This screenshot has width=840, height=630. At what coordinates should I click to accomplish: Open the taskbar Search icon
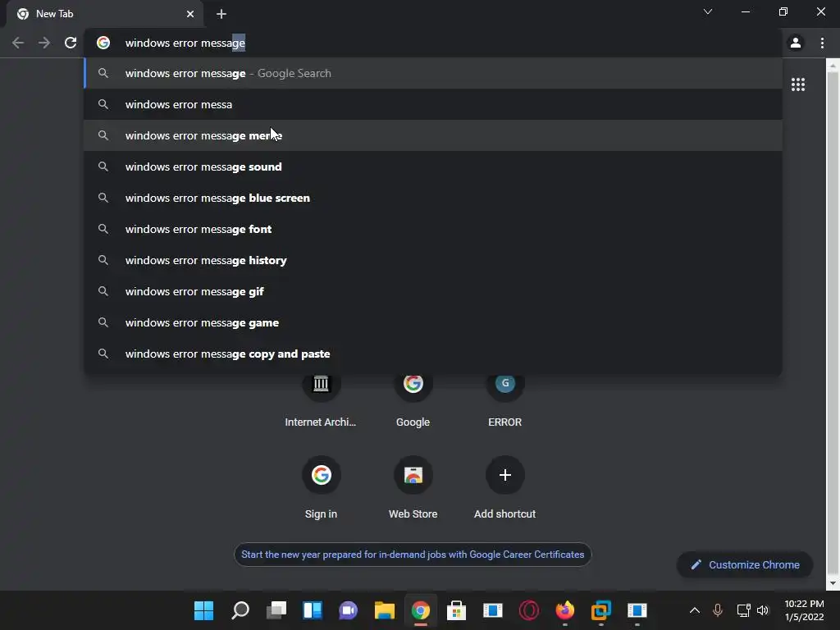pos(240,610)
